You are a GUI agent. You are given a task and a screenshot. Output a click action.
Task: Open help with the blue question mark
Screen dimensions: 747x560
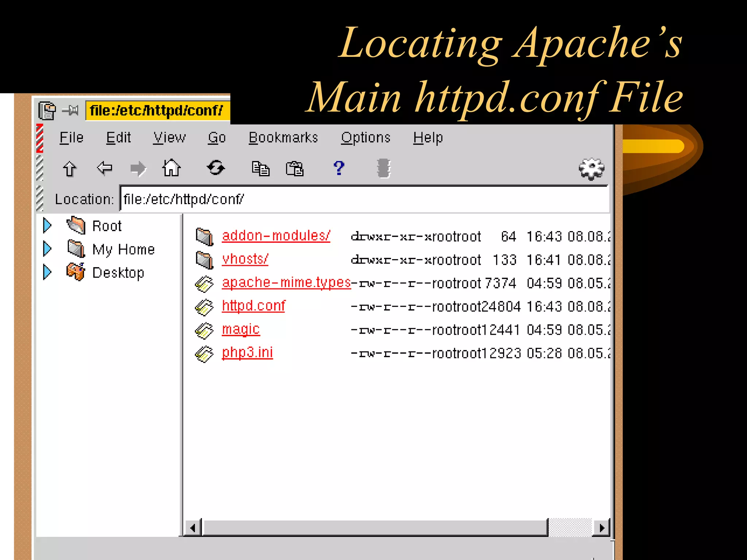pos(339,168)
